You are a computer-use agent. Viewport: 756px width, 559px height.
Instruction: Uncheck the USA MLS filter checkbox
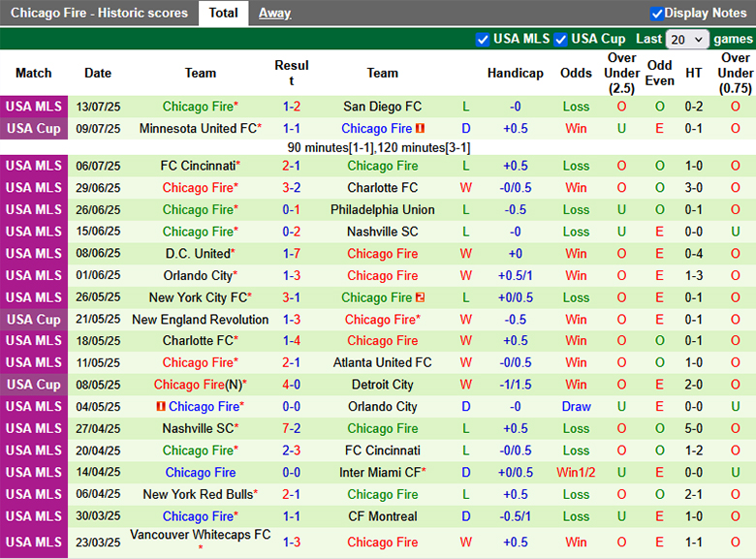(483, 40)
